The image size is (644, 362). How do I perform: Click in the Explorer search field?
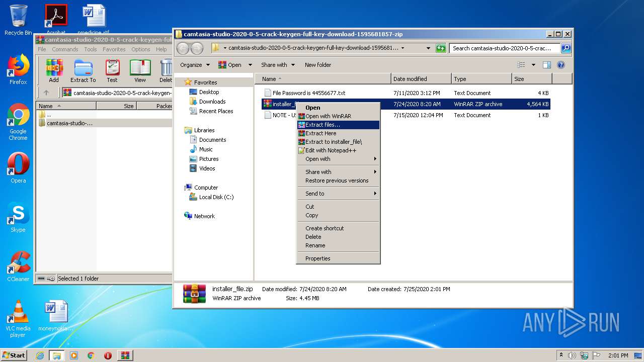[505, 48]
